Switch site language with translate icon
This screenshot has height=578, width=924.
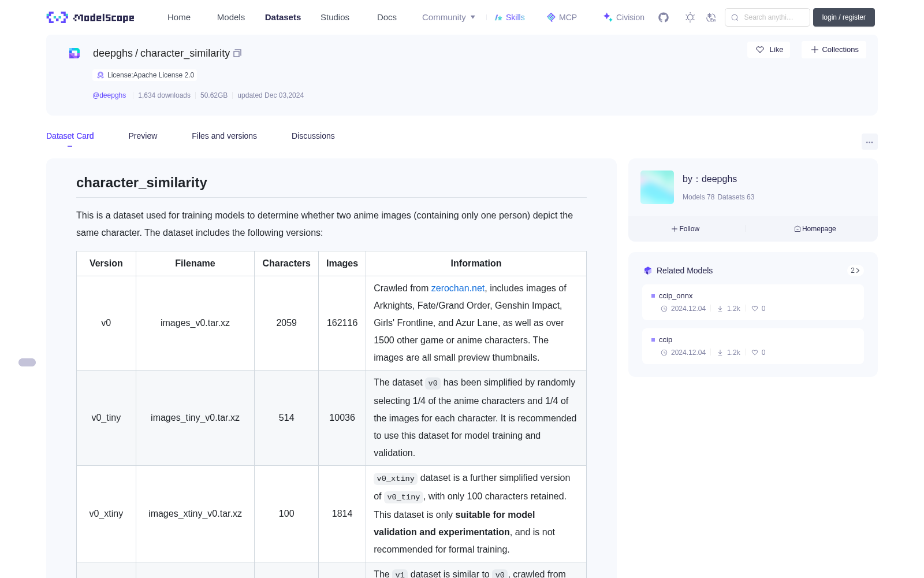(x=711, y=17)
